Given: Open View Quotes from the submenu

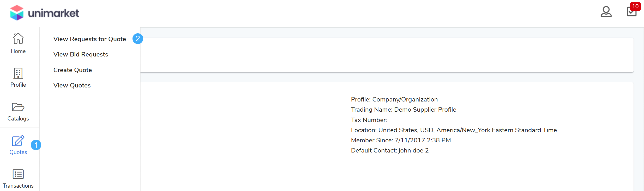Looking at the screenshot, I should (x=72, y=85).
